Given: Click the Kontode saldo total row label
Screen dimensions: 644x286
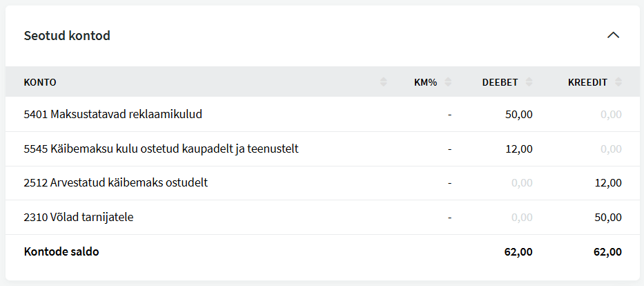Looking at the screenshot, I should coord(61,251).
